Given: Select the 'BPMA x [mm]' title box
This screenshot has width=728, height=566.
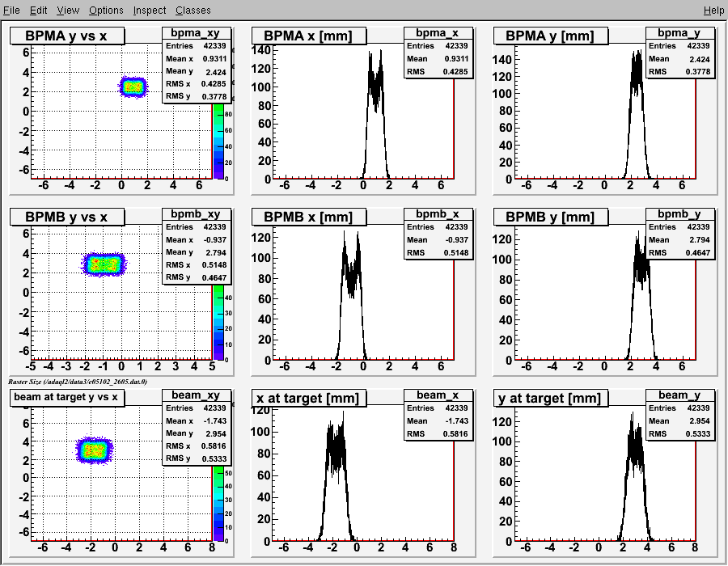Looking at the screenshot, I should pyautogui.click(x=309, y=36).
